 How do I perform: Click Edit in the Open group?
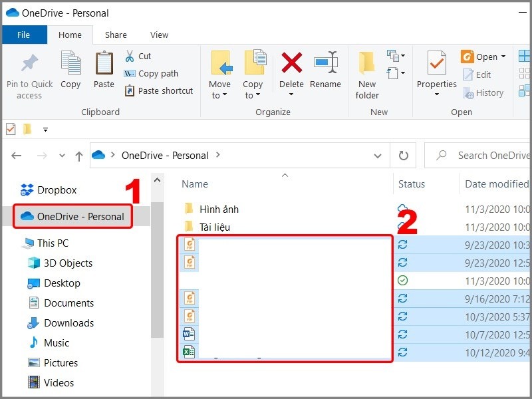point(477,74)
